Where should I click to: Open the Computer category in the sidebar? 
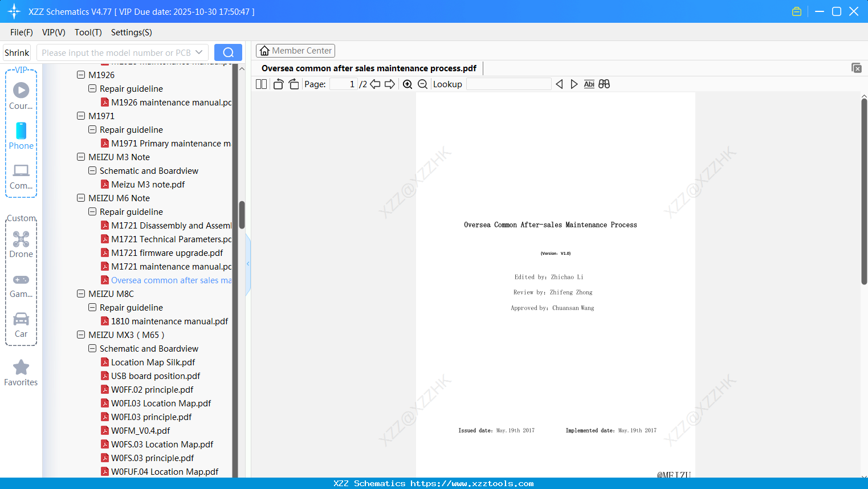[x=21, y=176]
